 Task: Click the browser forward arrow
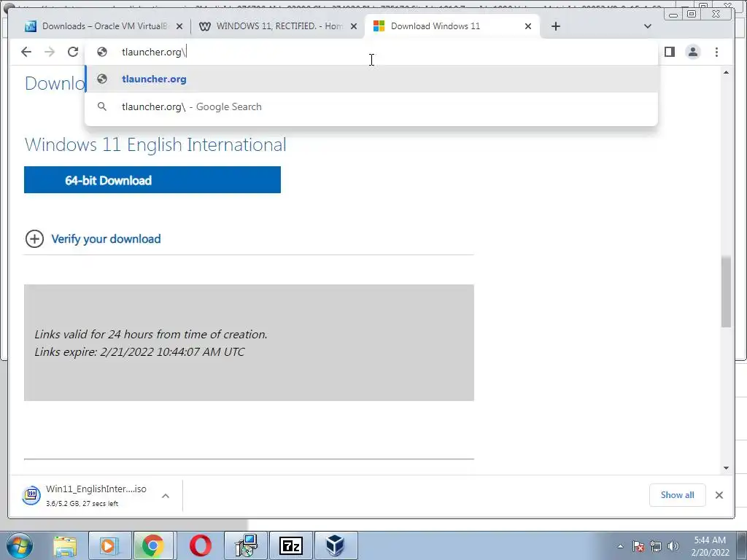tap(50, 52)
